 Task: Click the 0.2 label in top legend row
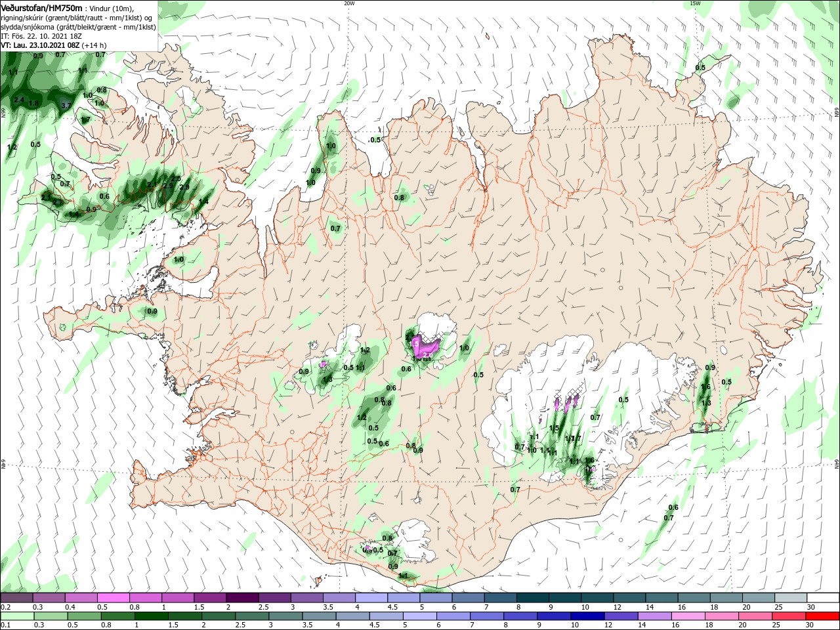(x=5, y=608)
